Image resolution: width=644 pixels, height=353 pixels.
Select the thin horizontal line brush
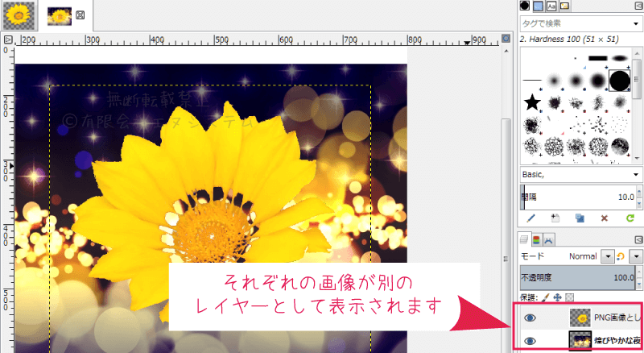point(532,81)
